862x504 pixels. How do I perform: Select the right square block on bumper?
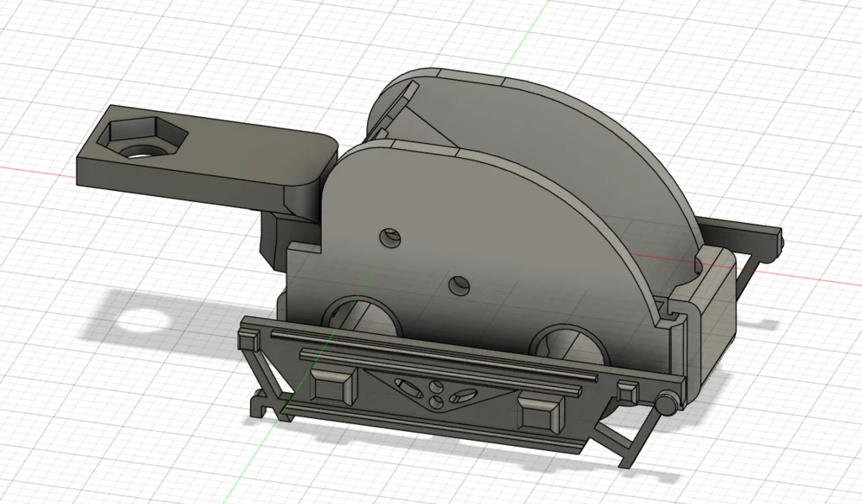[x=538, y=413]
